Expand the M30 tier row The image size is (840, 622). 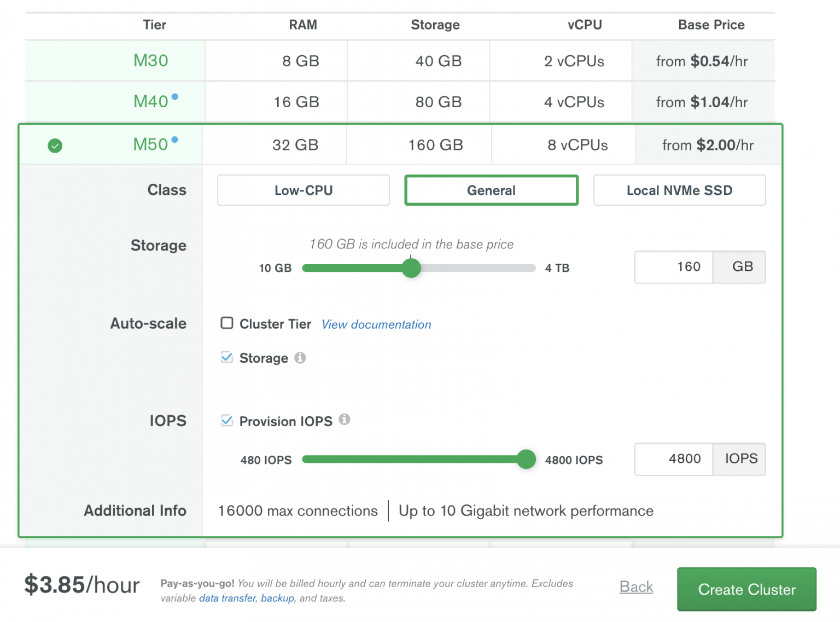151,61
